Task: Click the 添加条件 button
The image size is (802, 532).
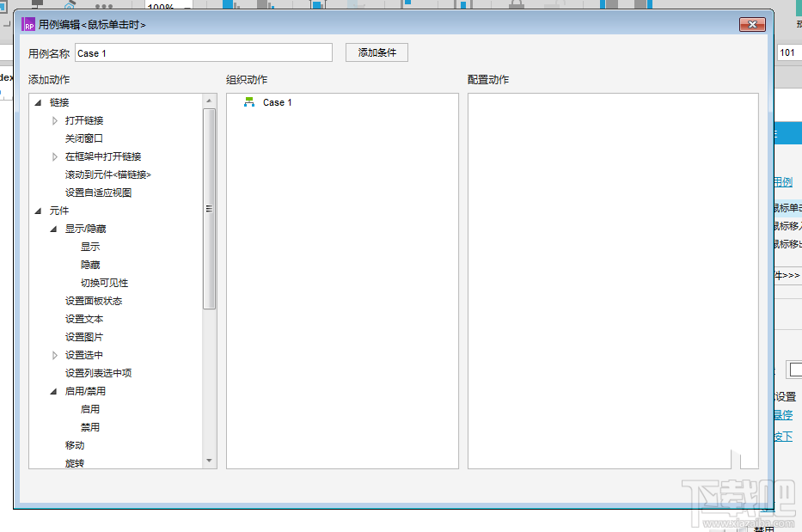Action: coord(377,52)
